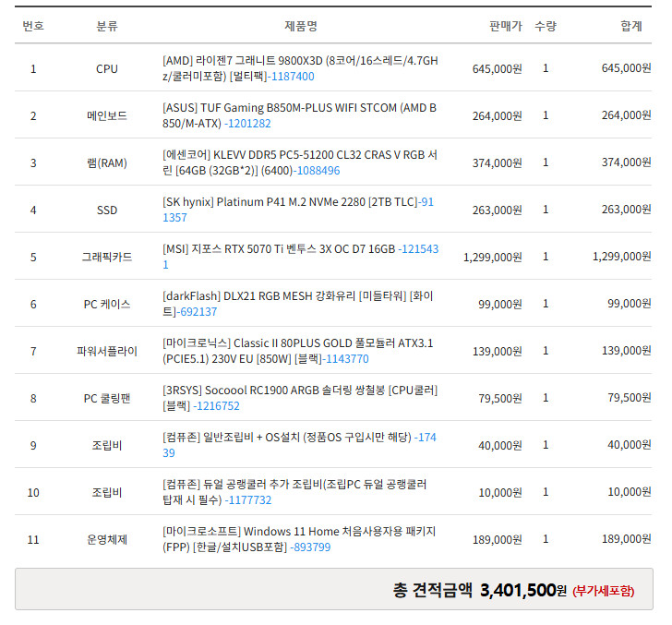The height and width of the screenshot is (625, 672).
Task: Click the 번호 column header
Action: tap(33, 26)
